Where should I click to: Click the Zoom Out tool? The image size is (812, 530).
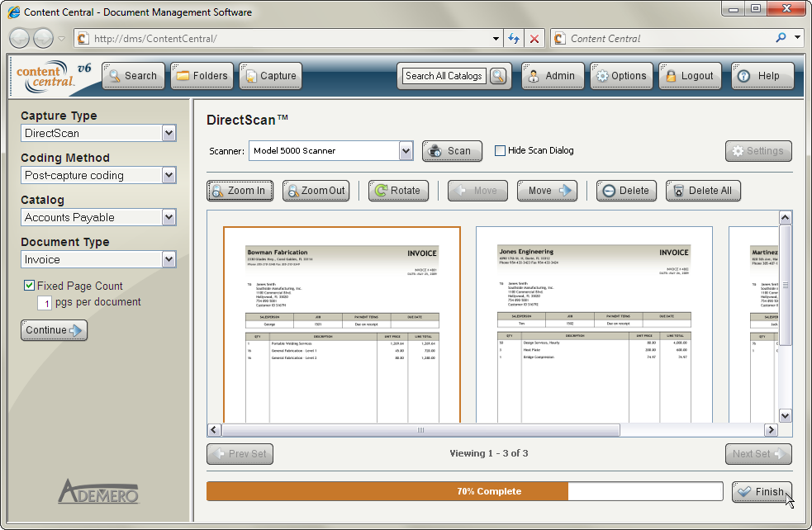[x=316, y=191]
